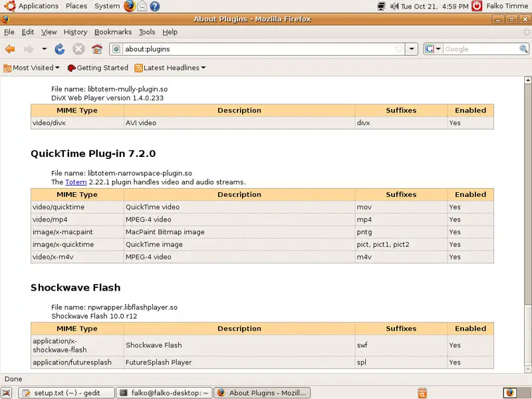Open the History menu
The image size is (532, 399).
tap(75, 32)
